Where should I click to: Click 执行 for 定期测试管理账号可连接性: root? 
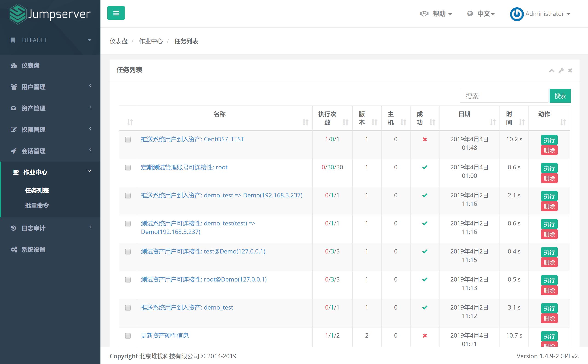[x=549, y=168]
